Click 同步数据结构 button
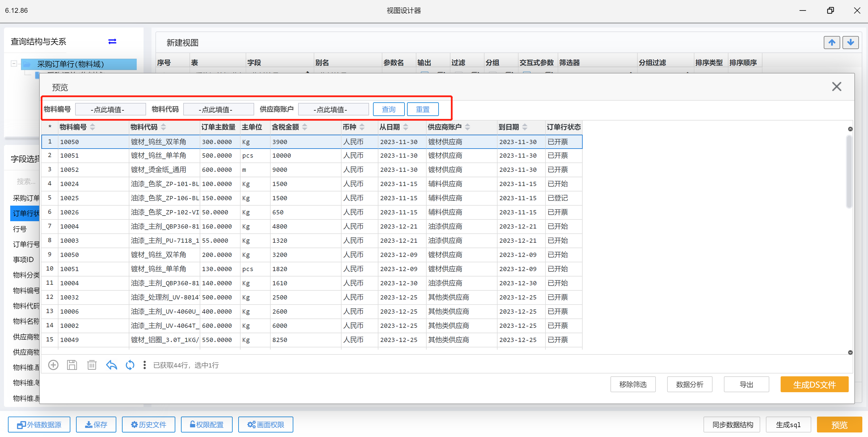868x437 pixels. [x=732, y=425]
